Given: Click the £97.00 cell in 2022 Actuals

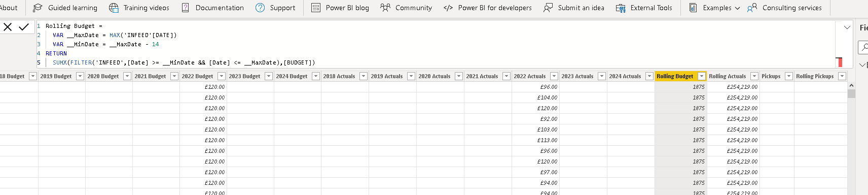Looking at the screenshot, I should tap(535, 172).
